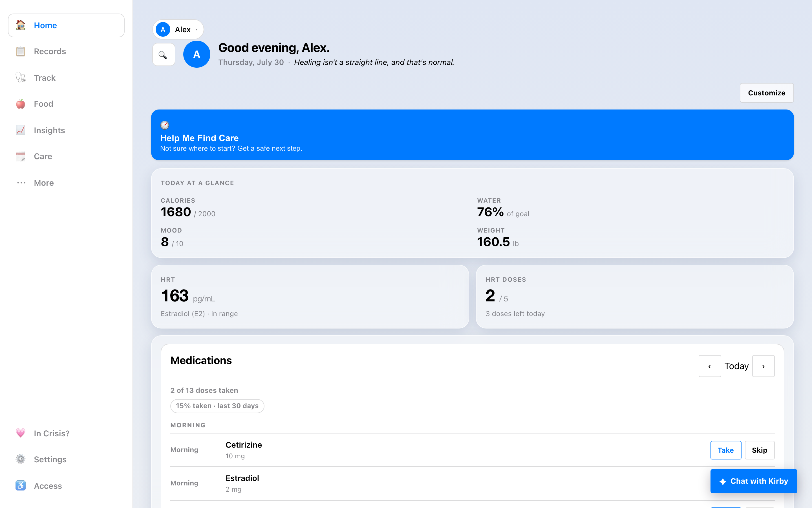The height and width of the screenshot is (508, 812).
Task: Open the Records section
Action: pyautogui.click(x=66, y=51)
